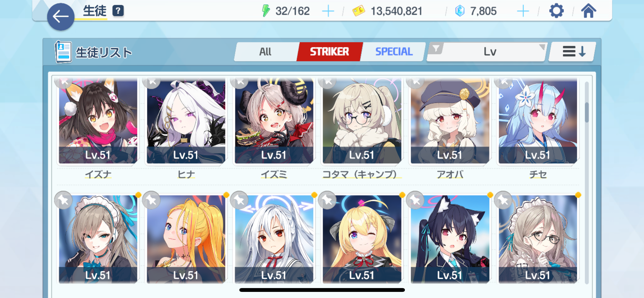Click the student list vertical scrollbar
The height and width of the screenshot is (298, 644).
coord(587,182)
